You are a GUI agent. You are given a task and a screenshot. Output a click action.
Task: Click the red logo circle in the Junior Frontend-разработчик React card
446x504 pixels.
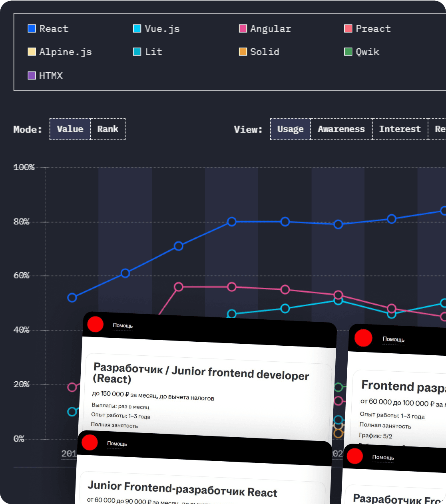(x=90, y=442)
